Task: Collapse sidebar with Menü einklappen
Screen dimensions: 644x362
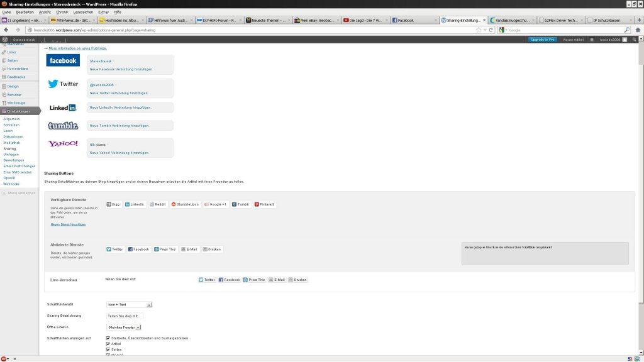Action: pyautogui.click(x=20, y=193)
